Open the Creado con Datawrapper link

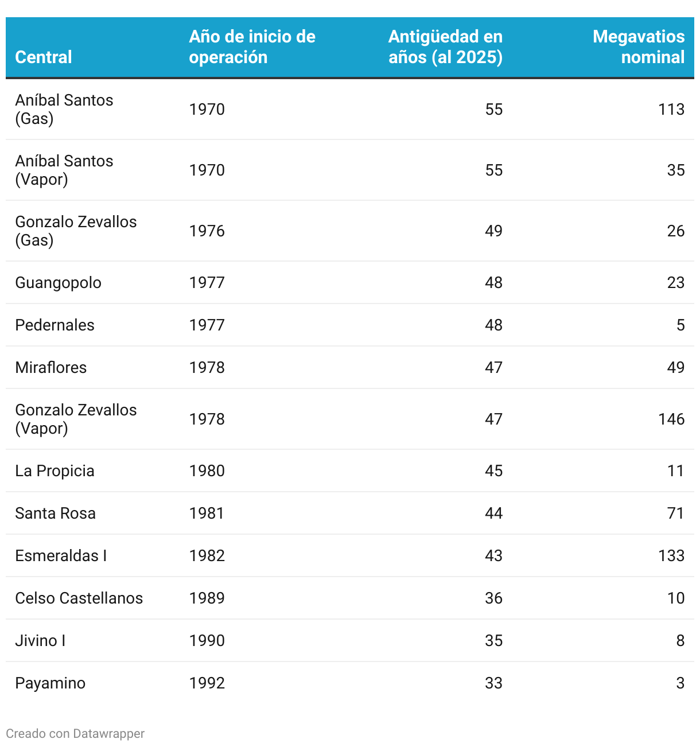click(x=75, y=733)
